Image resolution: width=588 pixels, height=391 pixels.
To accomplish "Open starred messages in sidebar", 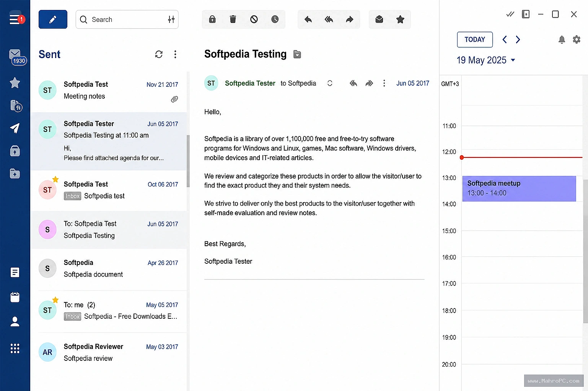I will (x=15, y=83).
